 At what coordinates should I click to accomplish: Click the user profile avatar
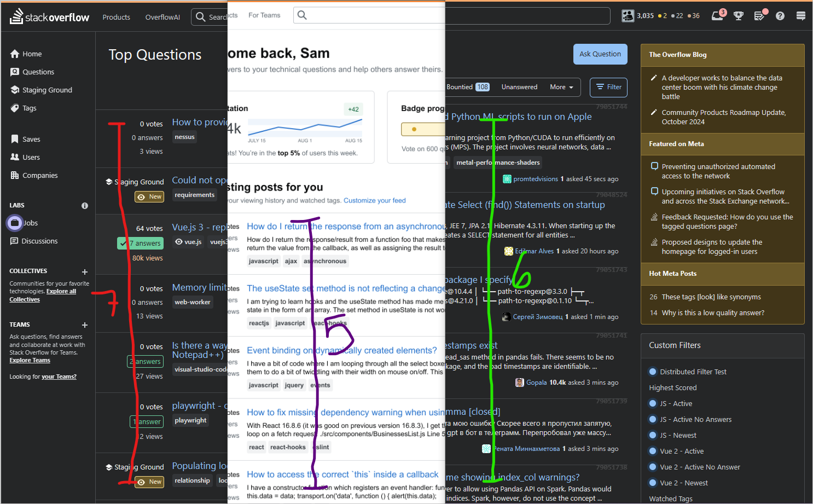click(628, 16)
